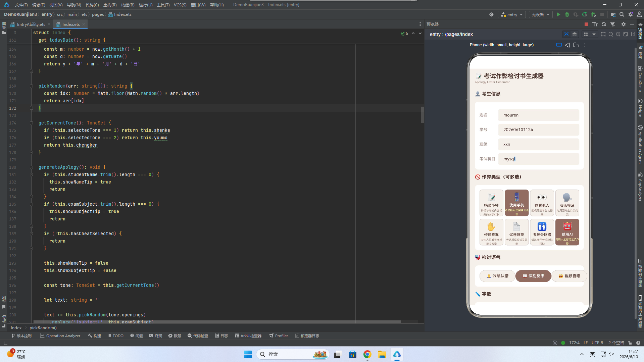Open the 预览器日志 tool window
Screen dimensions: 644x362
307,336
